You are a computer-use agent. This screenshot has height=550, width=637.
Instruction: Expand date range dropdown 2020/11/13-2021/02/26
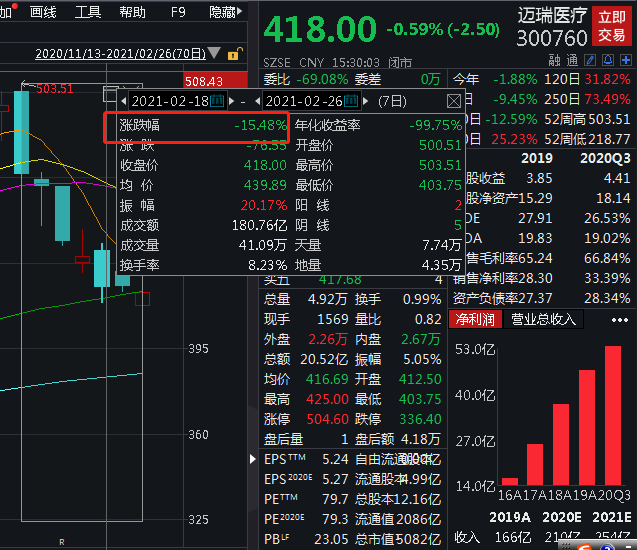215,54
